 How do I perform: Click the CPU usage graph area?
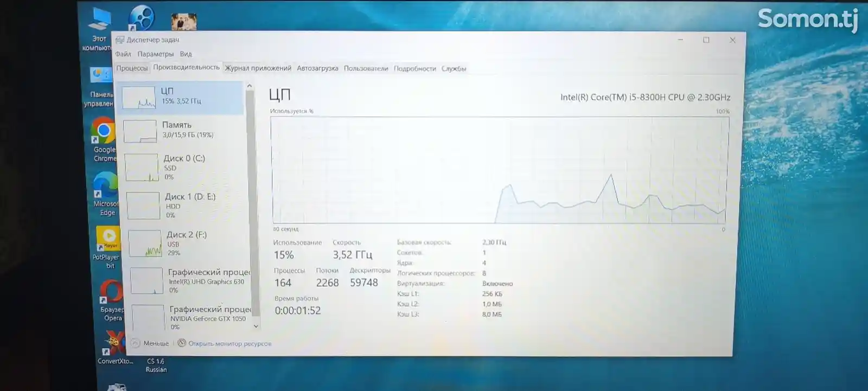coord(500,170)
